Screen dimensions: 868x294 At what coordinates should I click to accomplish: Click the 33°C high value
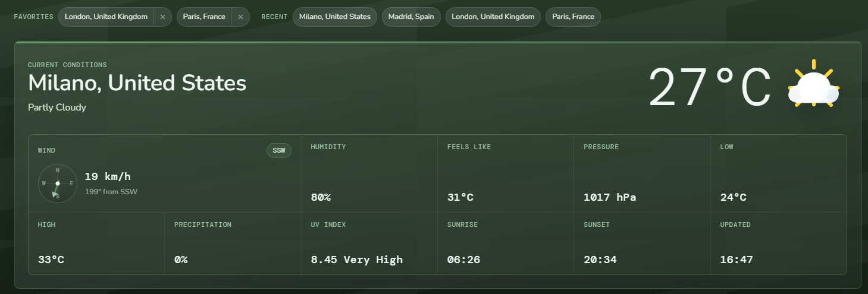pos(51,260)
